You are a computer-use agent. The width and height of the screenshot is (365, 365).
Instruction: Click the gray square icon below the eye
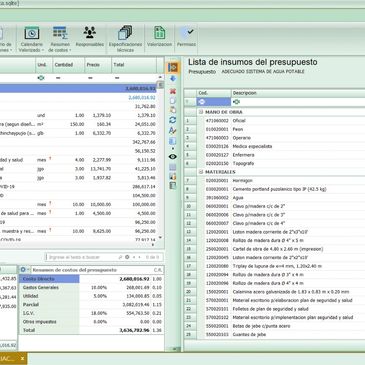(173, 167)
